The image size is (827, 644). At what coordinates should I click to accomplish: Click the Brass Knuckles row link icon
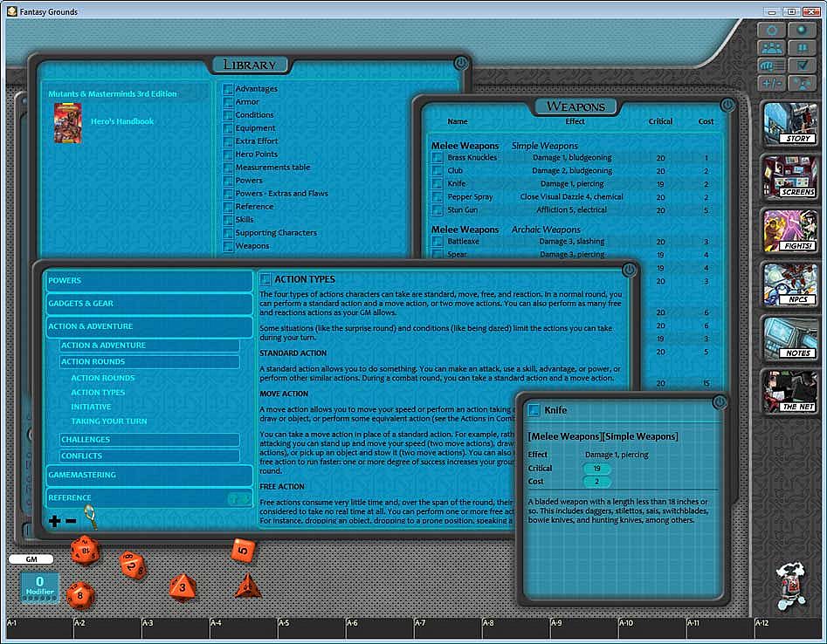click(x=438, y=158)
